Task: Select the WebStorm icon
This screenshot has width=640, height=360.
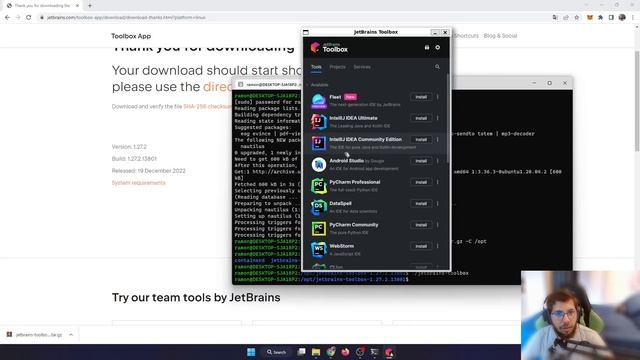Action: pyautogui.click(x=319, y=250)
